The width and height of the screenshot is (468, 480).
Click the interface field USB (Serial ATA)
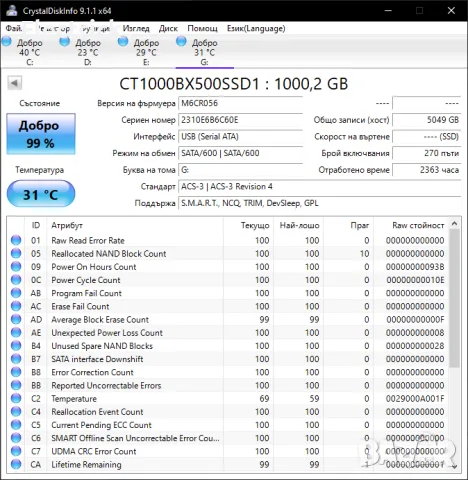pos(240,137)
